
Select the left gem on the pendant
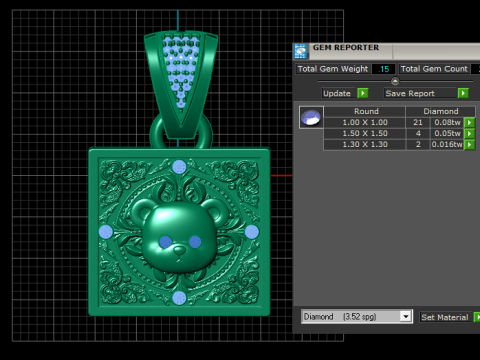click(x=106, y=232)
